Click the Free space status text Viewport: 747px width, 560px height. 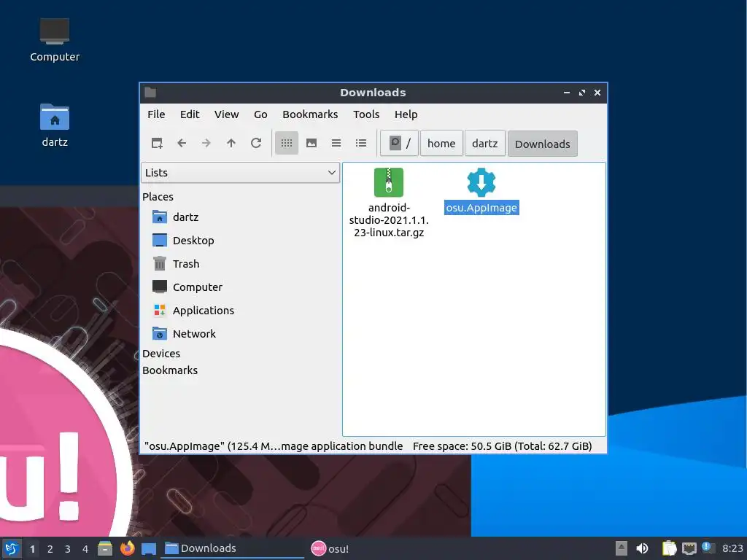click(x=502, y=446)
